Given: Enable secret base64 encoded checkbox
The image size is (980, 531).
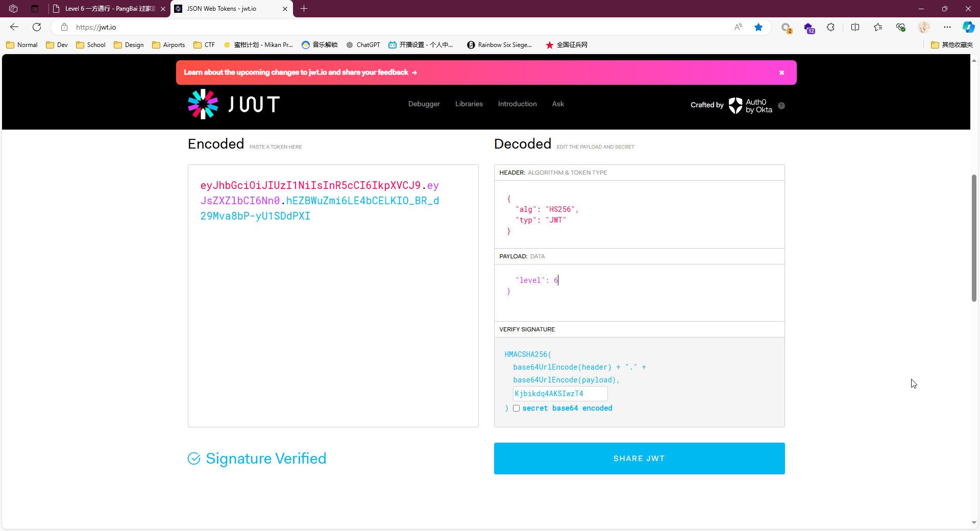Looking at the screenshot, I should pos(516,408).
